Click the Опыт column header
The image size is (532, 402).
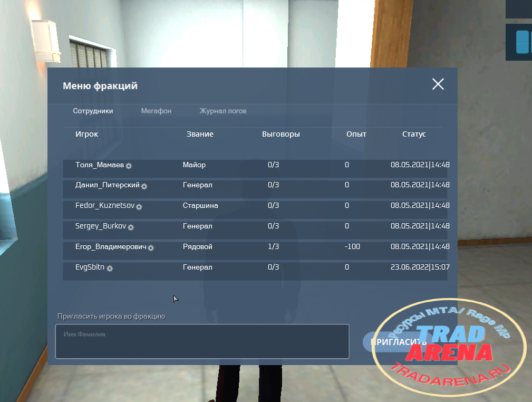click(356, 134)
